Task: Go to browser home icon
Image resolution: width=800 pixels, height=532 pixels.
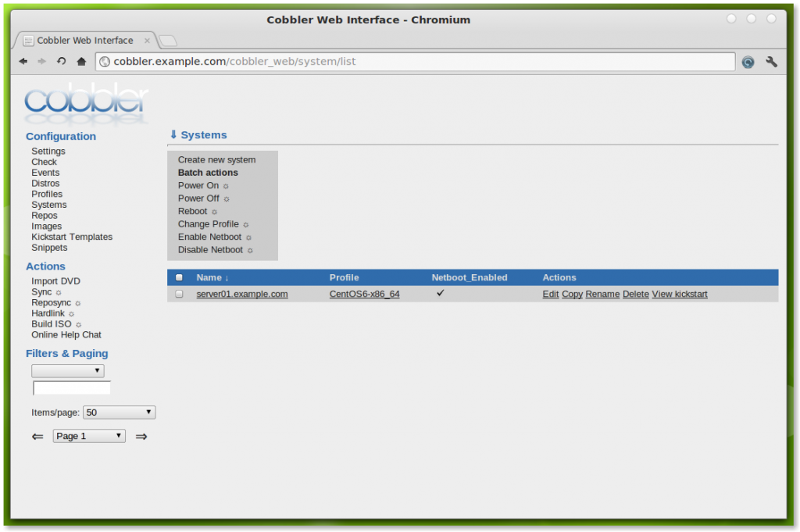Action: 81,62
